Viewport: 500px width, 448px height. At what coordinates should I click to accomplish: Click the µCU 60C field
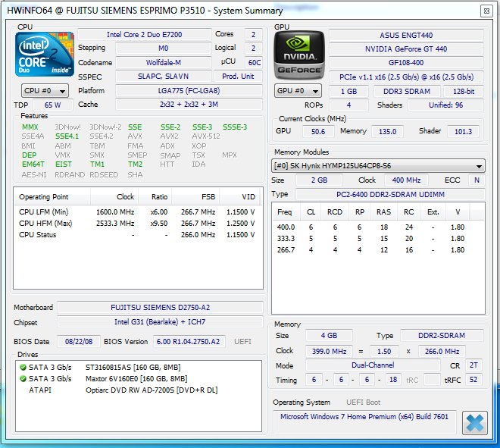[x=254, y=63]
